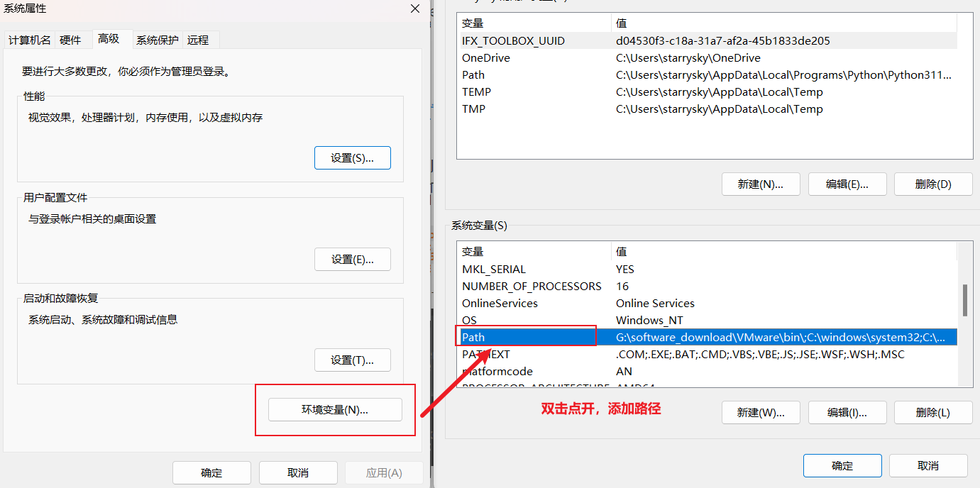Select the system Path variable with VMware
The width and height of the screenshot is (980, 488).
click(707, 338)
